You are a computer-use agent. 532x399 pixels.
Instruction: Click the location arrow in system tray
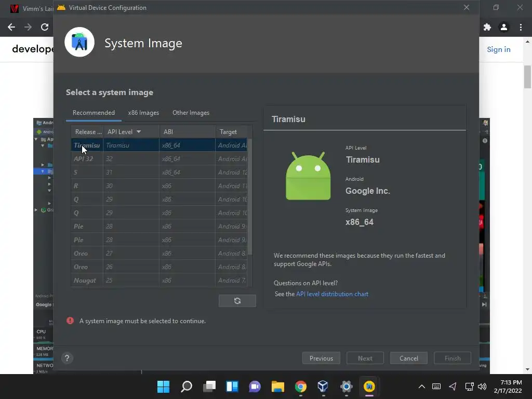click(453, 387)
